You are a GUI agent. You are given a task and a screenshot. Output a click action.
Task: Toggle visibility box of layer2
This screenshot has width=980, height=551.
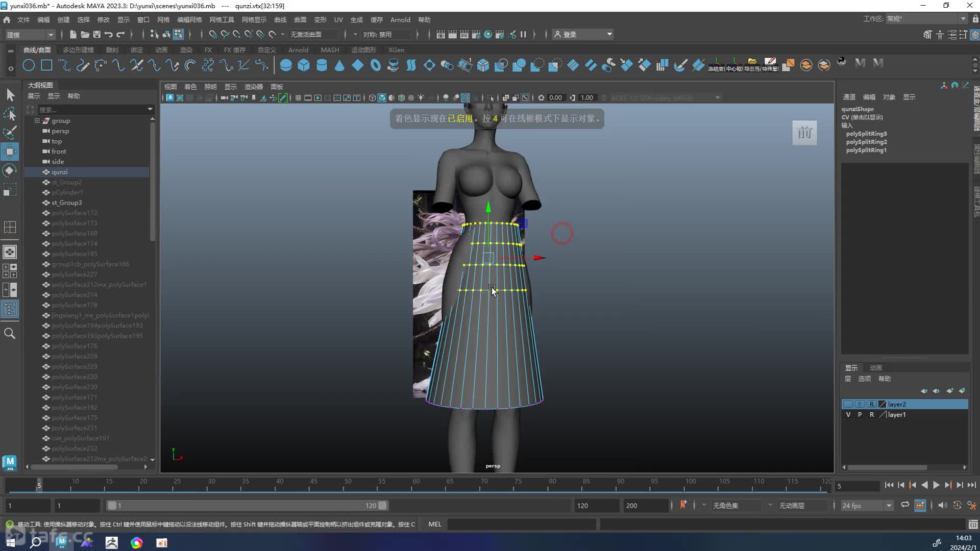(848, 404)
